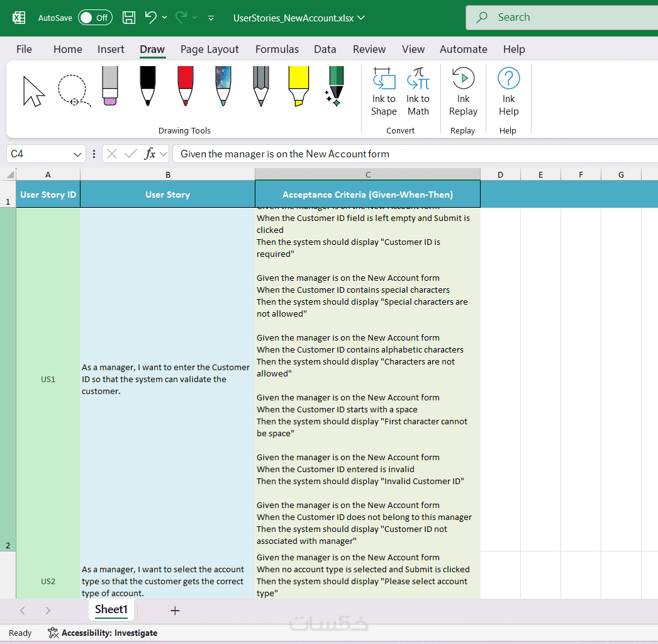Open Customize Quick Access Toolbar dropdown
This screenshot has width=658, height=644.
click(211, 18)
